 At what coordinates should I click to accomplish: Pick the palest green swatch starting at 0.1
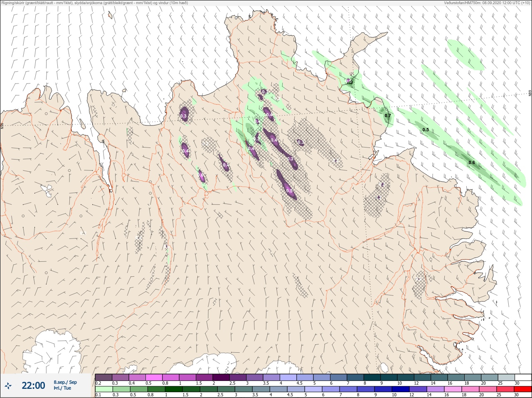coord(103,389)
